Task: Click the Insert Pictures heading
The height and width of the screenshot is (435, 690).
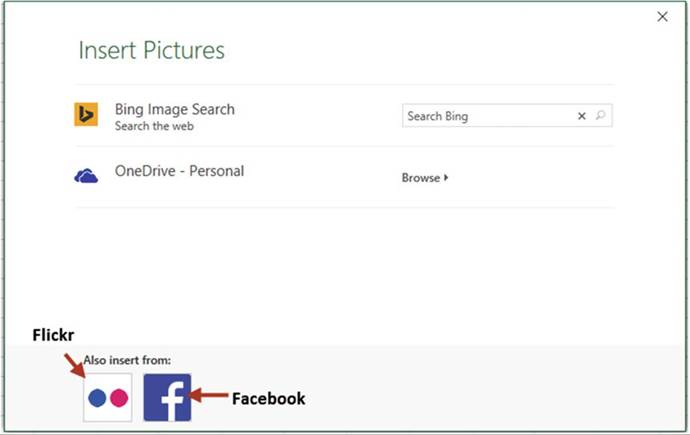Action: tap(151, 50)
